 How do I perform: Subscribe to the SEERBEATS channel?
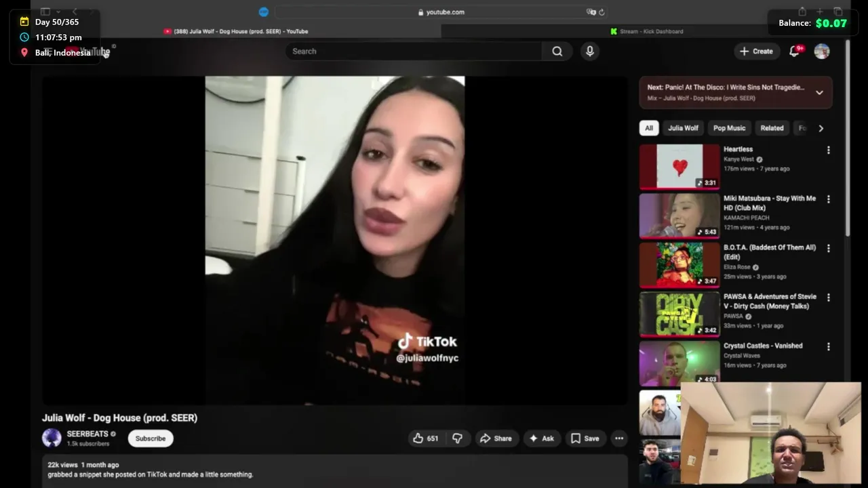pos(151,439)
